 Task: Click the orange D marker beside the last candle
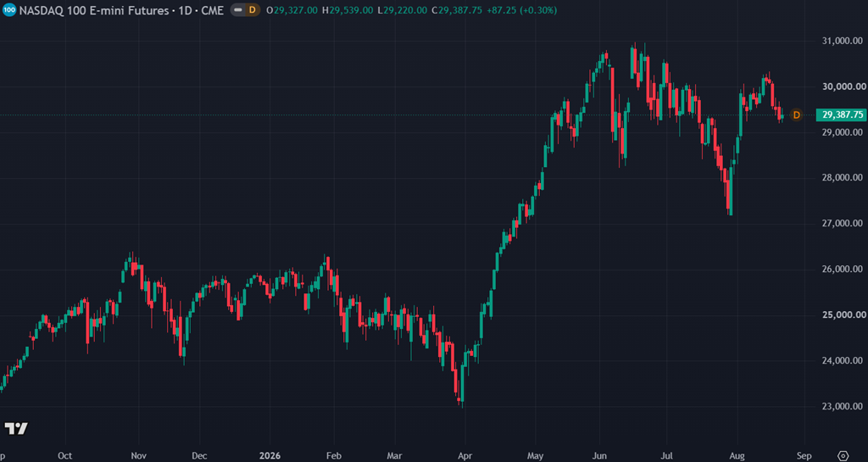click(x=797, y=115)
